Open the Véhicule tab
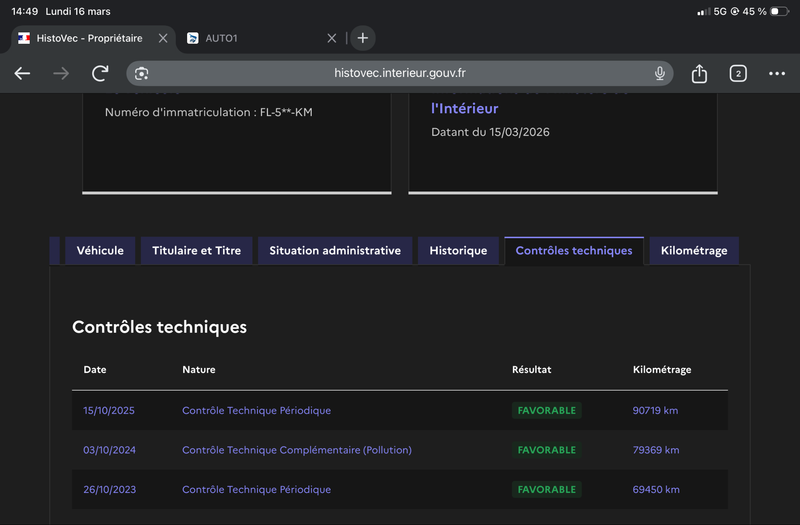Screen dimensions: 800x525 tap(100, 251)
